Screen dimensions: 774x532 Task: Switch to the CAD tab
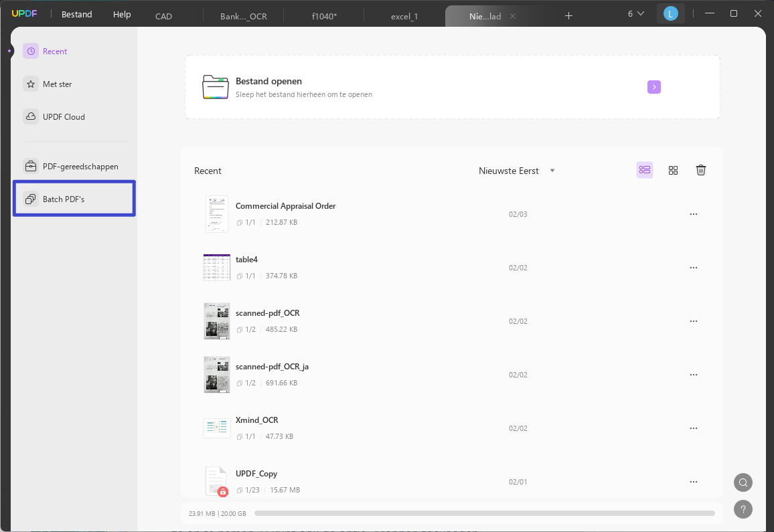pyautogui.click(x=163, y=16)
